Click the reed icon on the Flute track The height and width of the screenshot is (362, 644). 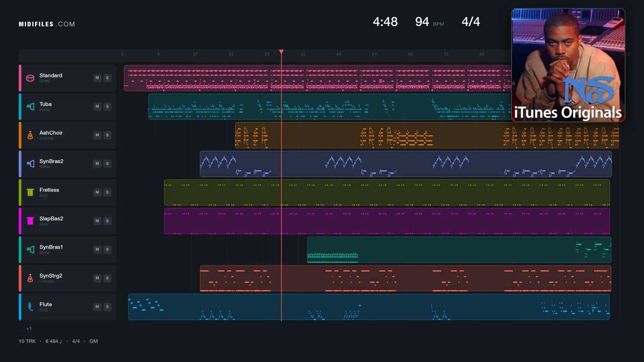click(x=30, y=307)
